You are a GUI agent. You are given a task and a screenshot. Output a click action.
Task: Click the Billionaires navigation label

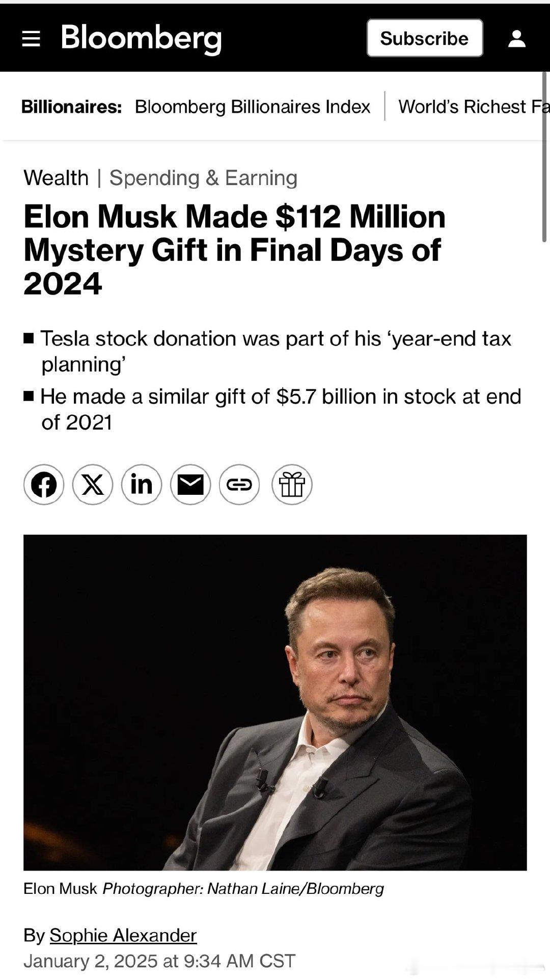pyautogui.click(x=71, y=107)
